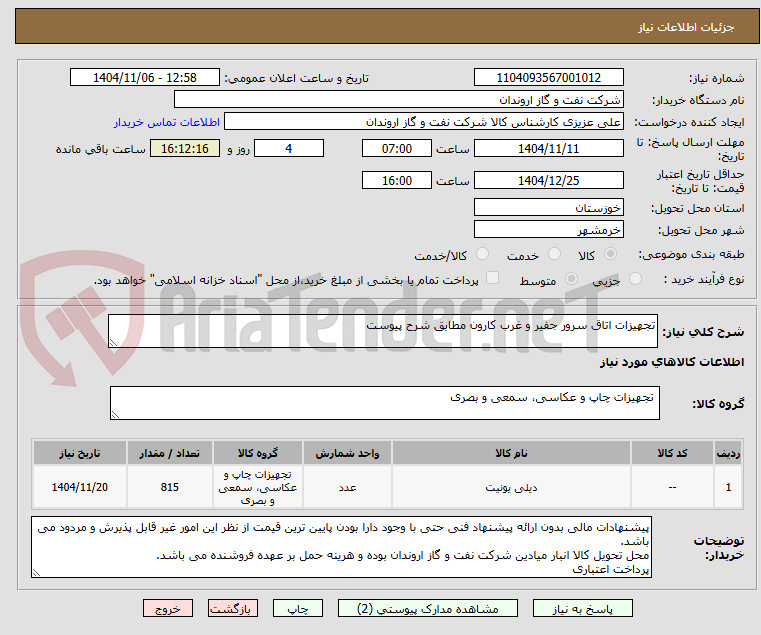Click the ردیف column header

point(728,453)
